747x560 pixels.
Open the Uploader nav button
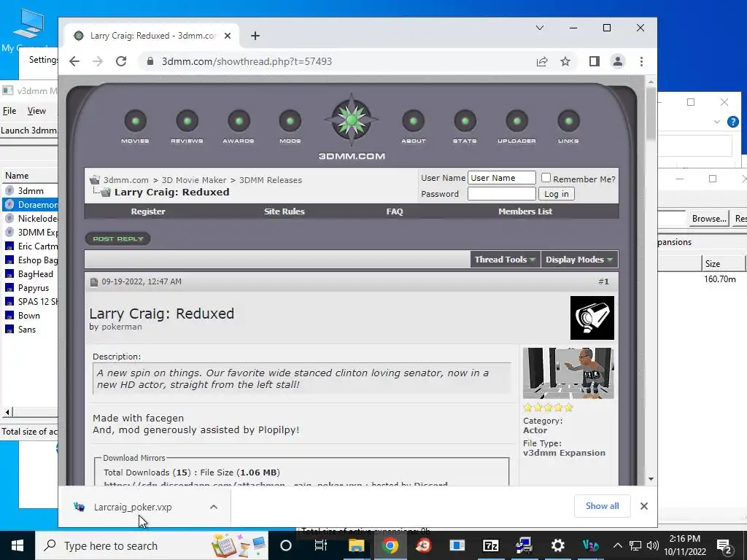[x=517, y=127]
